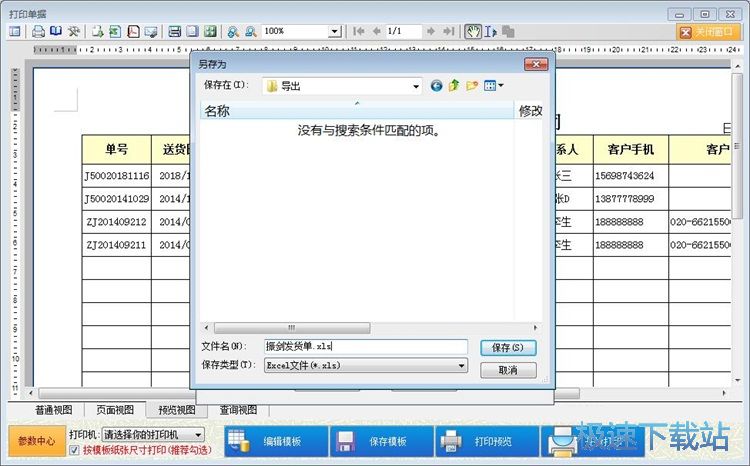Click the green grid layout icon
This screenshot has width=750, height=466.
[x=210, y=32]
